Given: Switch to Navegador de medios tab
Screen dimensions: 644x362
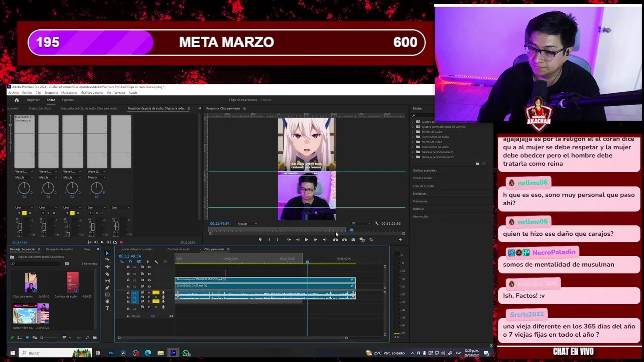Looking at the screenshot, I should (59, 249).
